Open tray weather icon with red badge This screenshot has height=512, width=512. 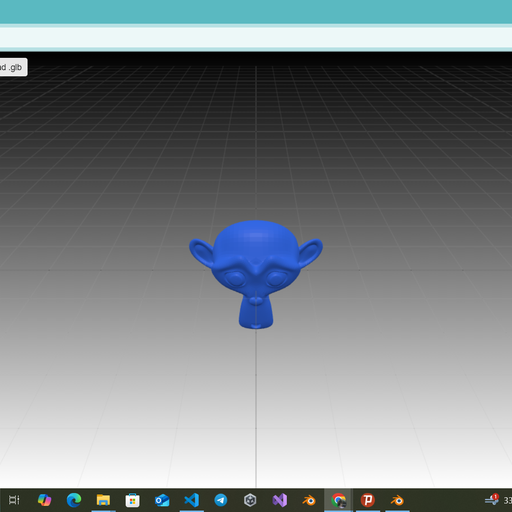pyautogui.click(x=492, y=500)
